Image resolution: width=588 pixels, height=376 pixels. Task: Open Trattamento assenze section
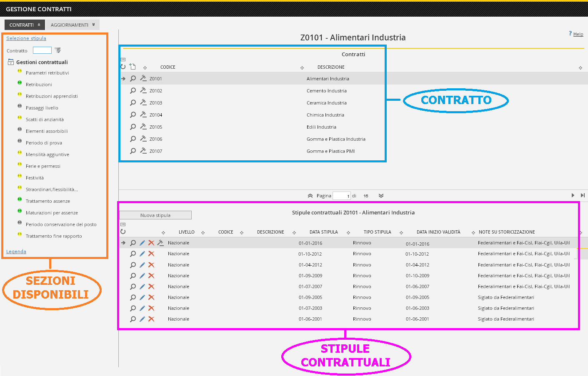point(48,201)
